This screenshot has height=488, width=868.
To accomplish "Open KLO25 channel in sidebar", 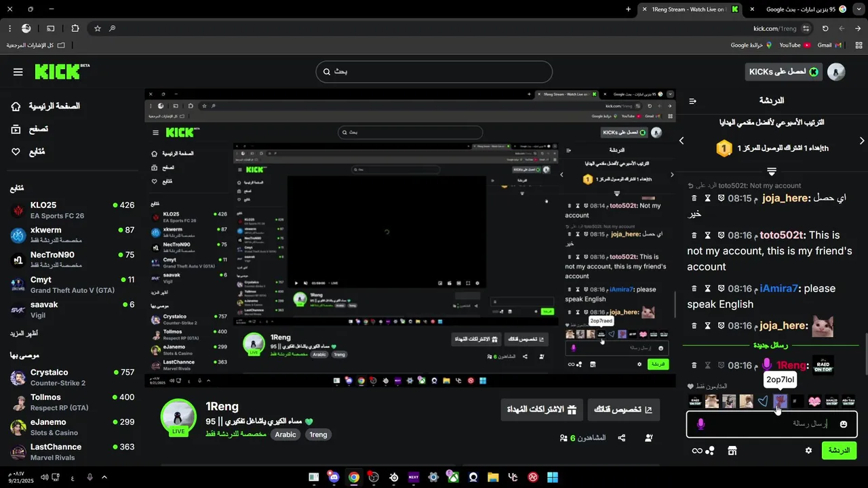I will pos(73,210).
